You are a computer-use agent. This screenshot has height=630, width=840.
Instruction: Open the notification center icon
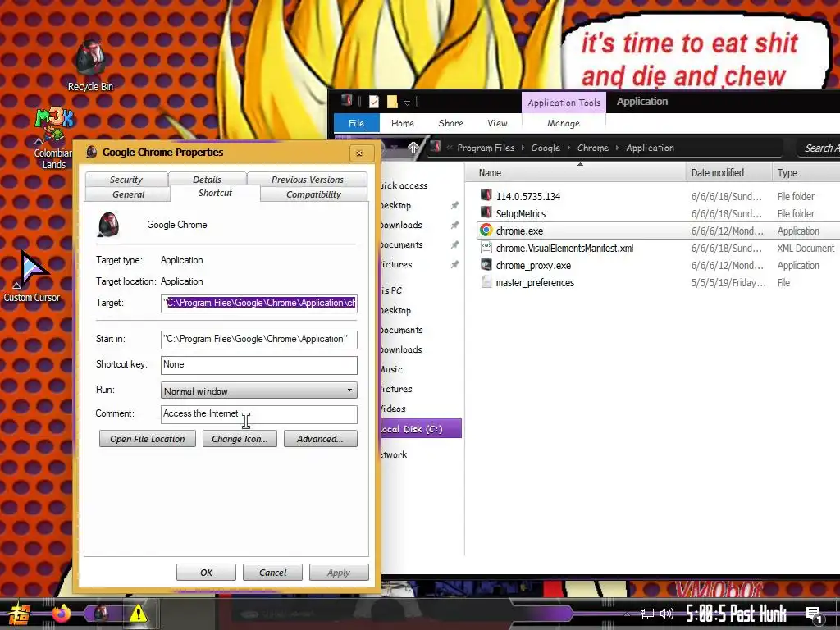[x=814, y=615]
